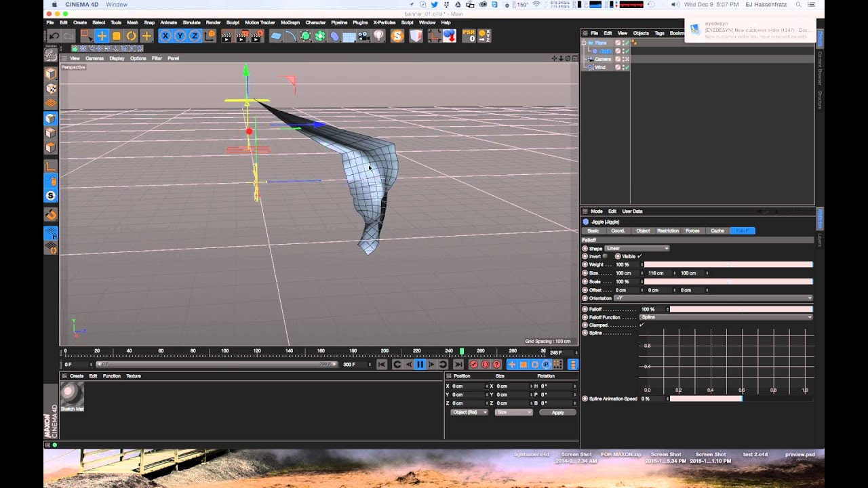868x488 pixels.
Task: Switch to the Forces tab
Action: [x=692, y=231]
